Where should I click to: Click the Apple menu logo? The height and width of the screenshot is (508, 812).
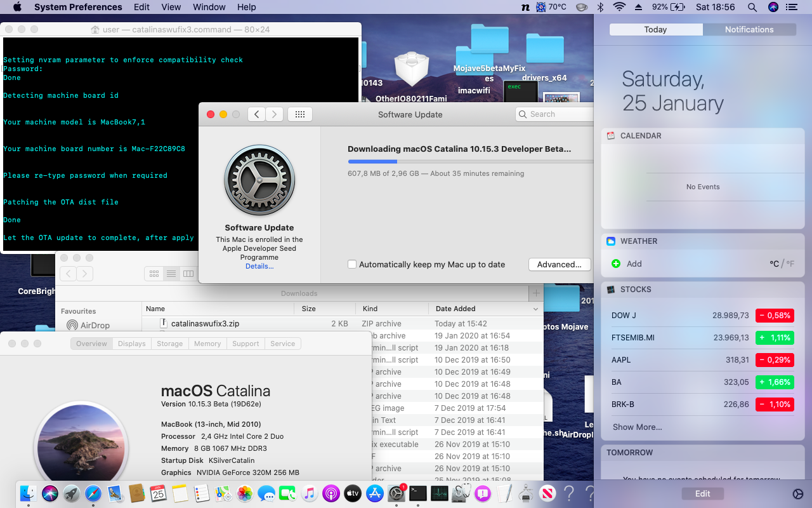[x=17, y=7]
